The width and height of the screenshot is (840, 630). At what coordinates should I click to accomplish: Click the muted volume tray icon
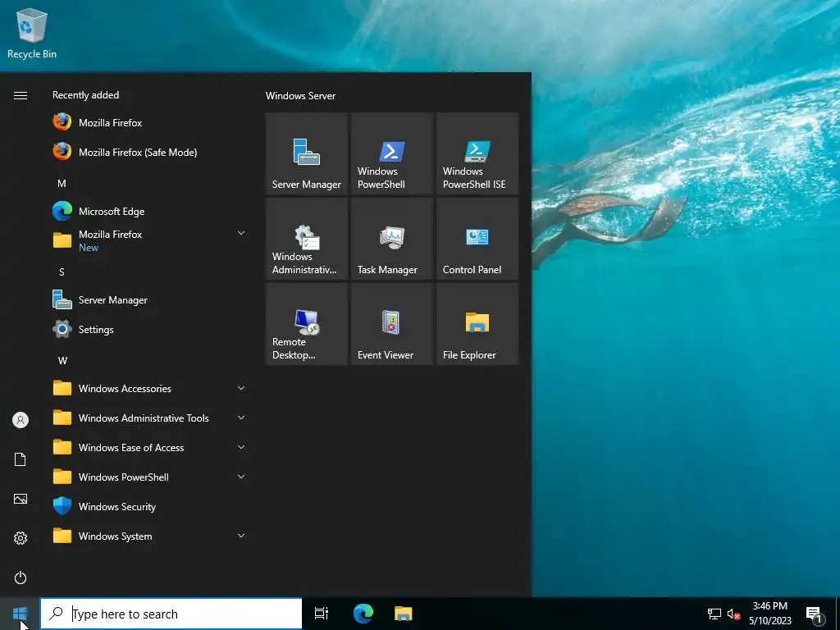point(733,614)
